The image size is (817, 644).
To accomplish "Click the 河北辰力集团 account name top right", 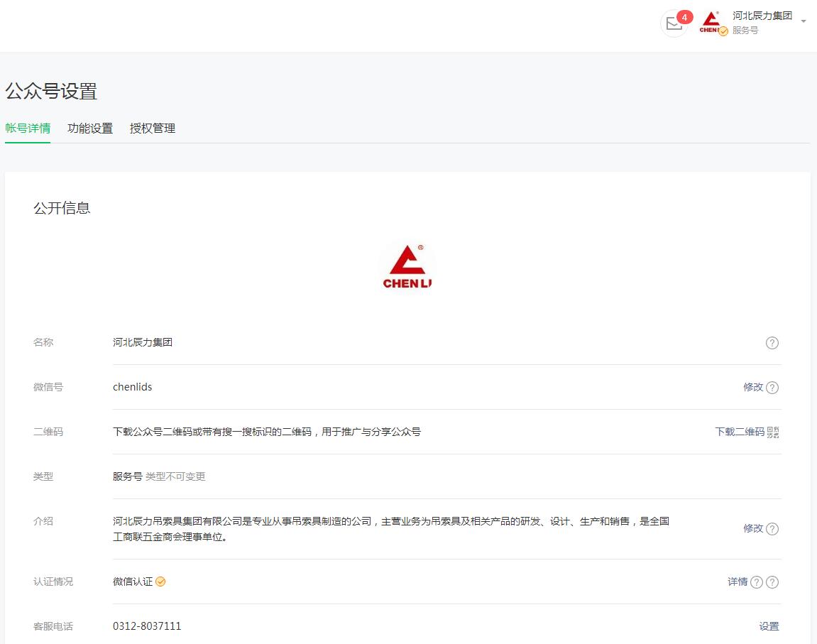I will click(x=762, y=16).
